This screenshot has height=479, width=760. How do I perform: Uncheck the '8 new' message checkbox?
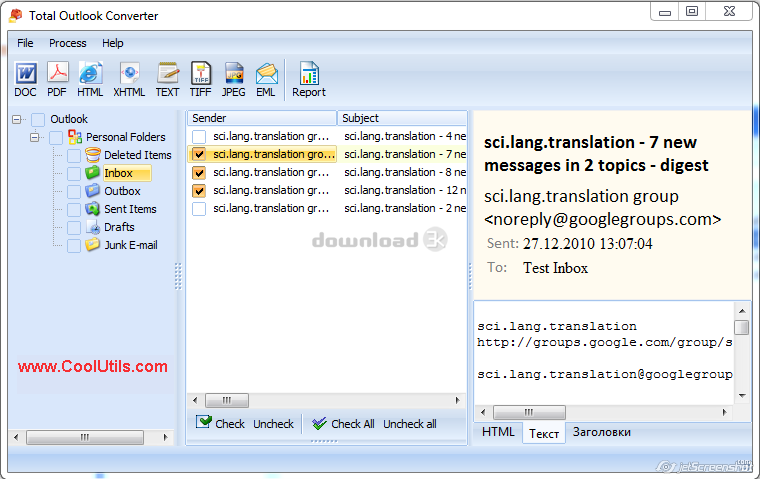tap(199, 173)
